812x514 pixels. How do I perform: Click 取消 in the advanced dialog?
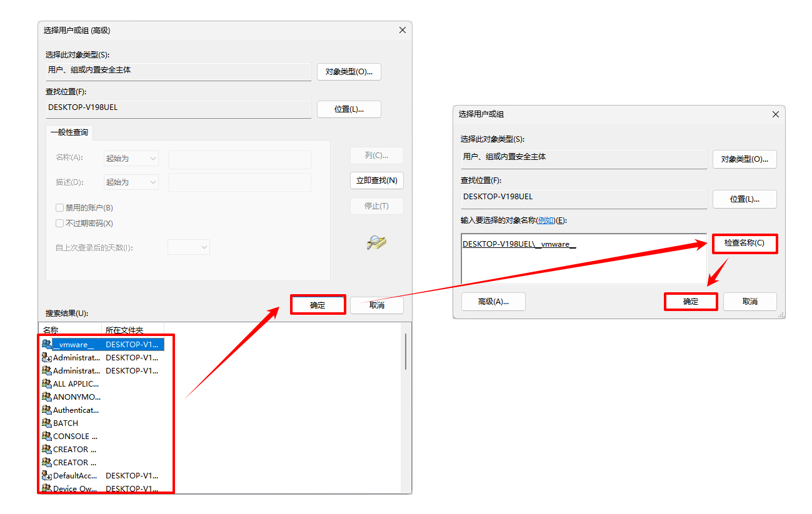377,305
